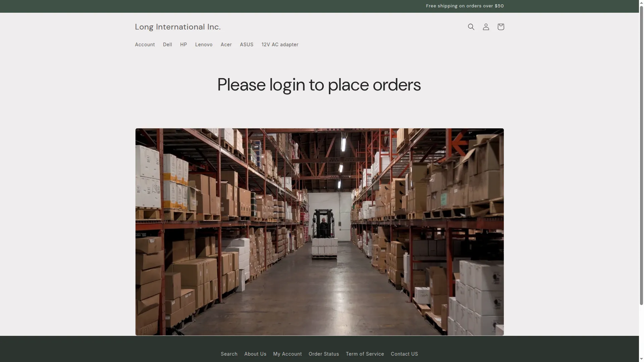Browse the HP category
The image size is (644, 362).
point(183,45)
